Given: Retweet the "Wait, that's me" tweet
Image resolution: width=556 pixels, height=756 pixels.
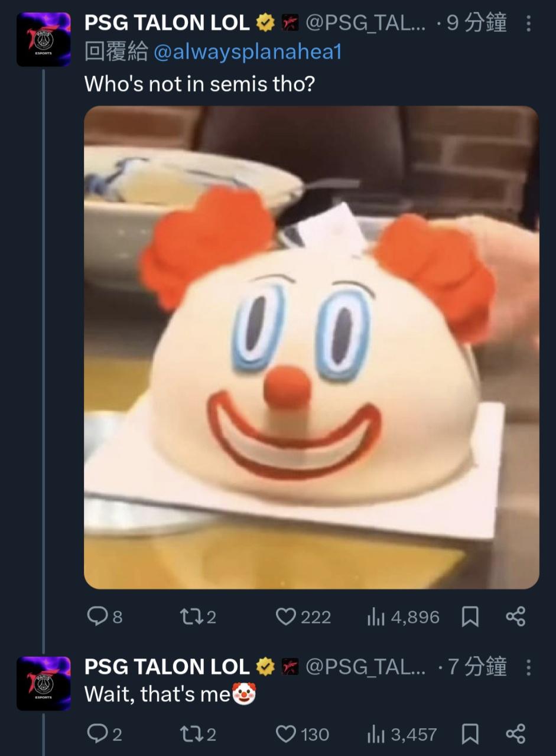Looking at the screenshot, I should 190,734.
